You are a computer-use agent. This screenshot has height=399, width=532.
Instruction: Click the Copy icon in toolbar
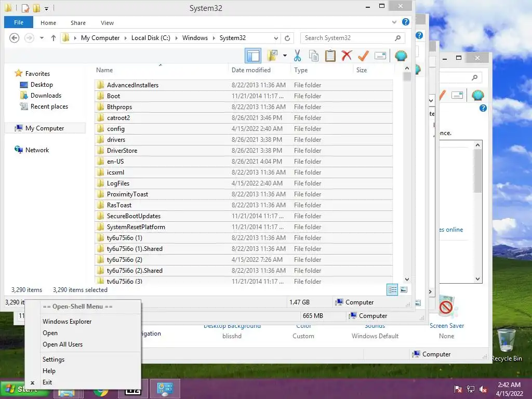tap(313, 56)
